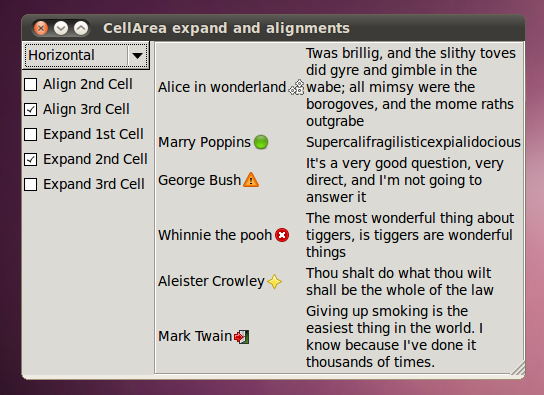Image resolution: width=544 pixels, height=395 pixels.
Task: Click the red error icon by Whinnie the pooh
Action: (x=282, y=235)
